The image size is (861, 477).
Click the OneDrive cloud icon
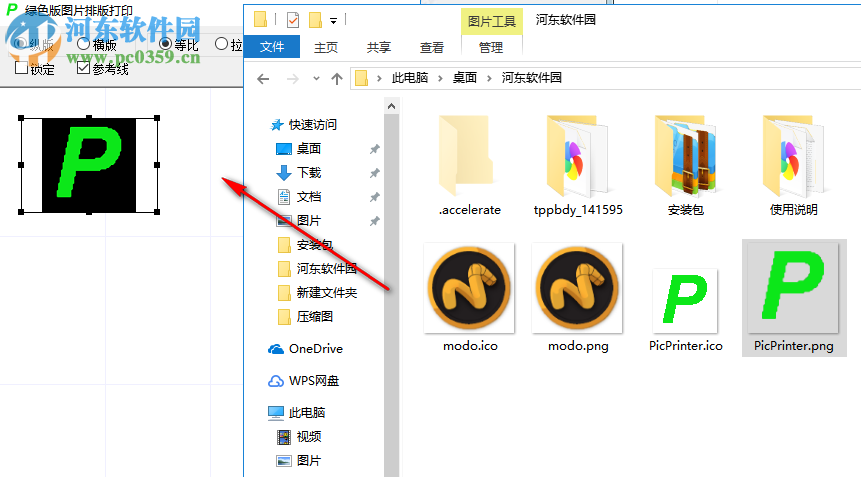[276, 349]
